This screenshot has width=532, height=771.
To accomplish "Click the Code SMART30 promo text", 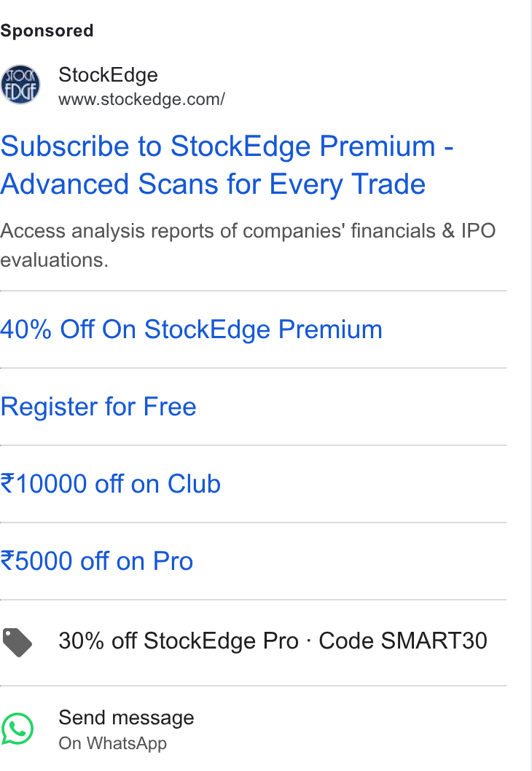I will pyautogui.click(x=403, y=641).
